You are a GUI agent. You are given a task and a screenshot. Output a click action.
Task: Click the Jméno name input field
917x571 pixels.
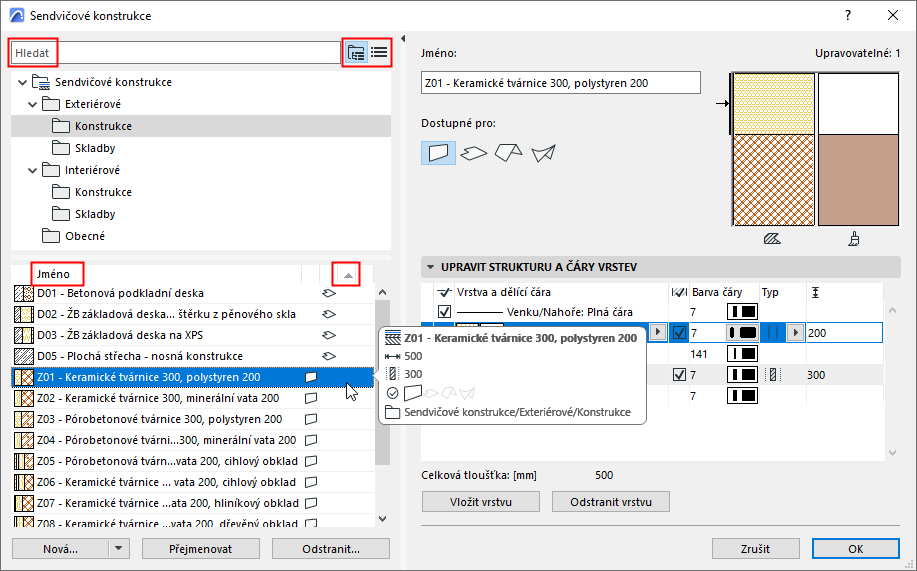(561, 83)
